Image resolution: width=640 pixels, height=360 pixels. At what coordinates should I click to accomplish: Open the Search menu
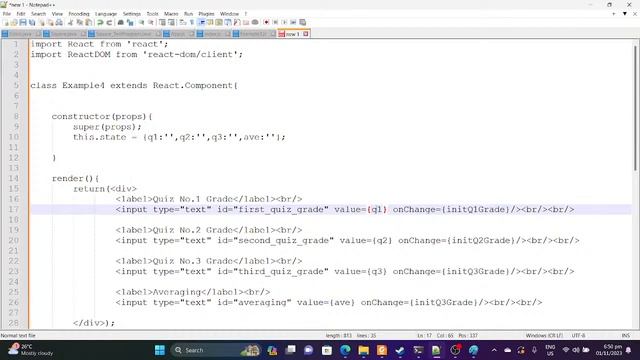click(38, 14)
